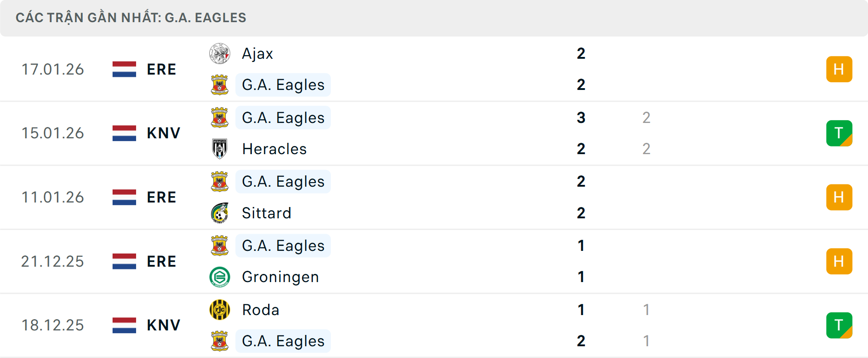Screen dimensions: 868x358
Task: Click the G.A. Eagles logo in Heracles row
Action: click(220, 118)
